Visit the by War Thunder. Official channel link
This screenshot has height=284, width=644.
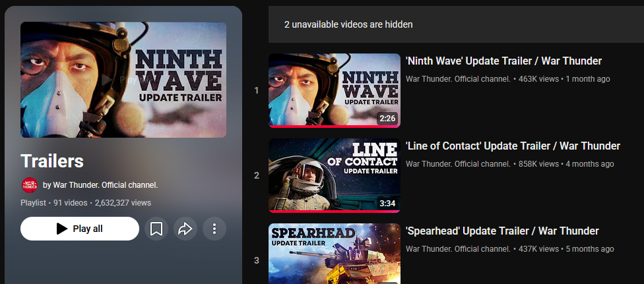point(100,185)
